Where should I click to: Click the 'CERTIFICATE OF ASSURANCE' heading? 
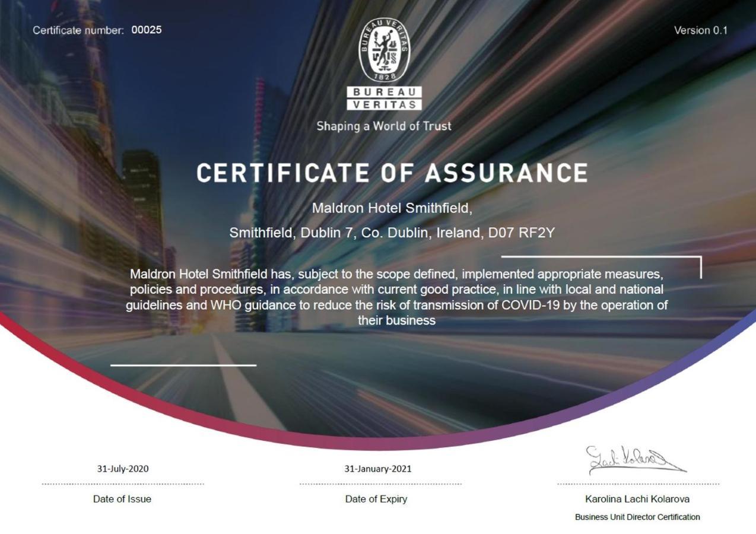[x=392, y=173]
